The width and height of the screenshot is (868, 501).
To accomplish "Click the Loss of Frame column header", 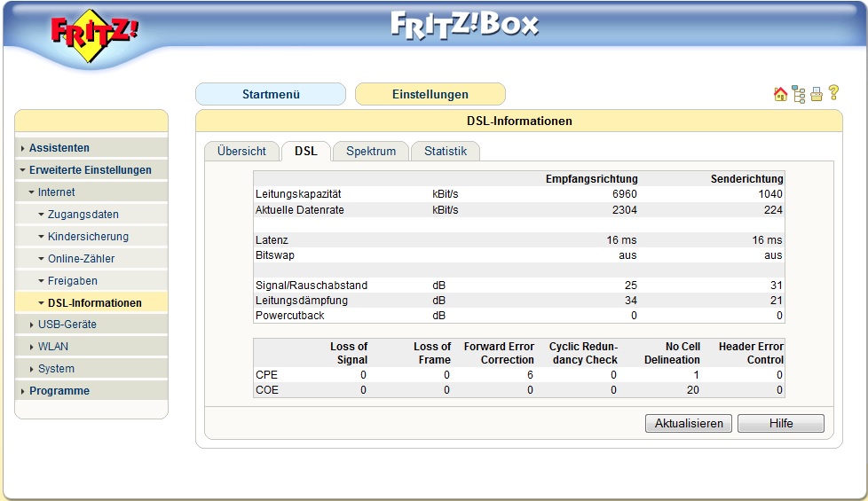I will tap(432, 353).
